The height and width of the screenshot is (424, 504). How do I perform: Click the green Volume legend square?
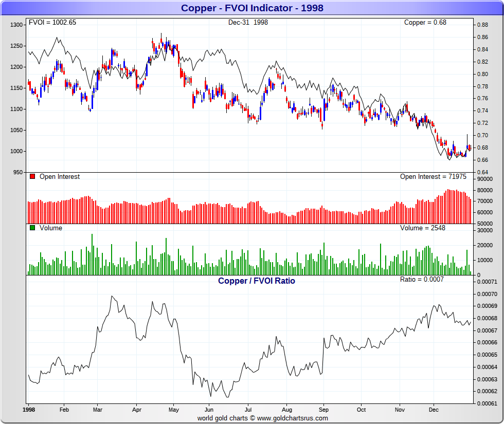click(x=32, y=228)
